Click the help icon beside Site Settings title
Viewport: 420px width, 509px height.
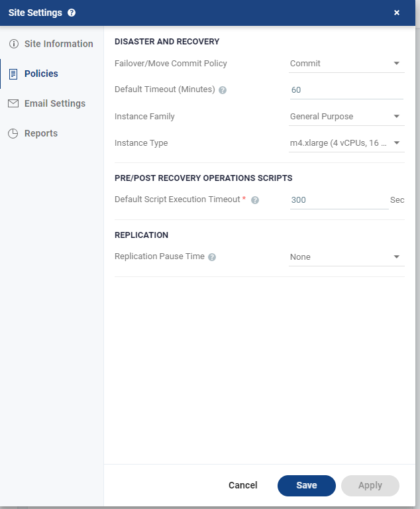(x=72, y=13)
